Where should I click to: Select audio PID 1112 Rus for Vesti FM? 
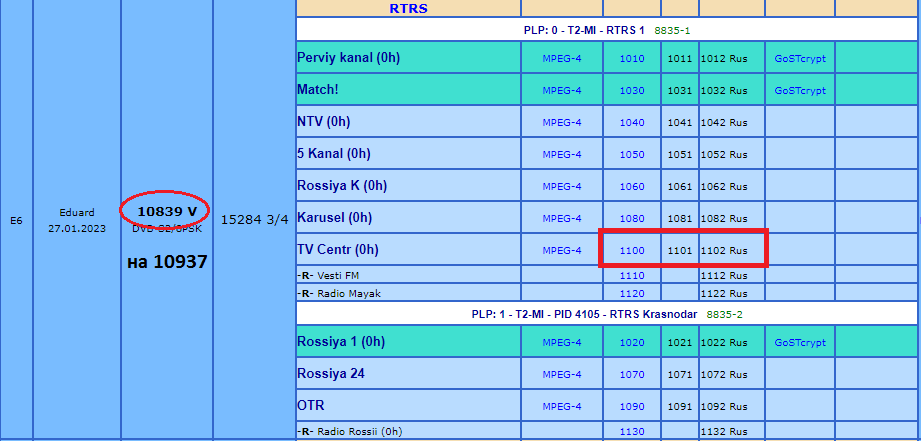point(724,275)
